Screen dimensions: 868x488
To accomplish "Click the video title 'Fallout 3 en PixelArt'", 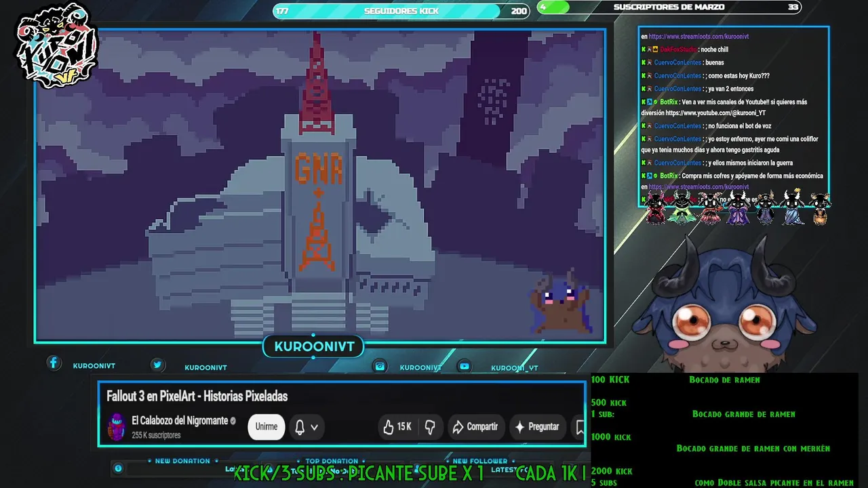I will [197, 396].
